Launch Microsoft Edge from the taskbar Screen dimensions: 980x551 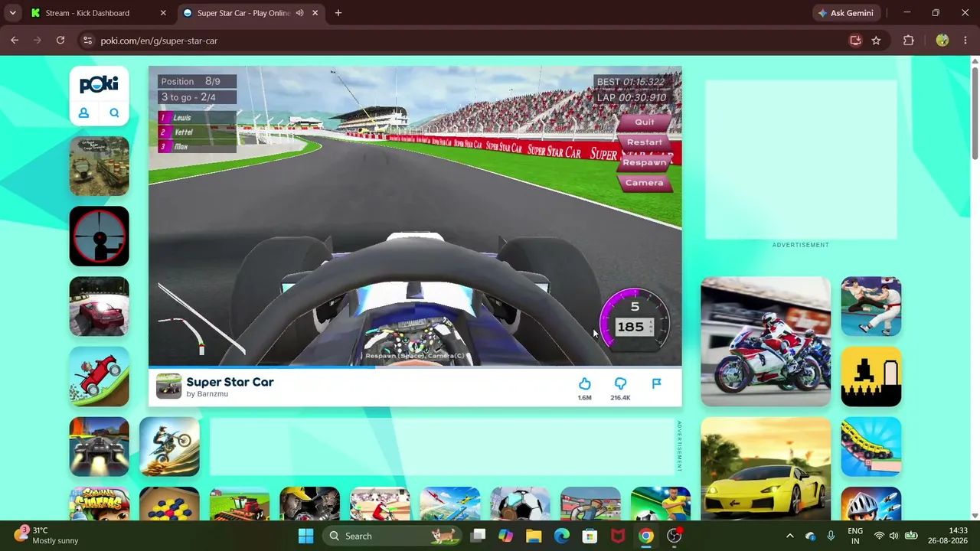tap(562, 536)
